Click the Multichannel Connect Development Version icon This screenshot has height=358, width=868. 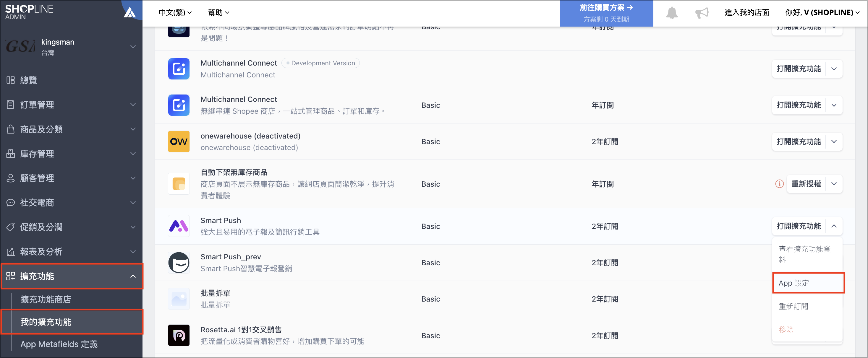click(x=179, y=69)
